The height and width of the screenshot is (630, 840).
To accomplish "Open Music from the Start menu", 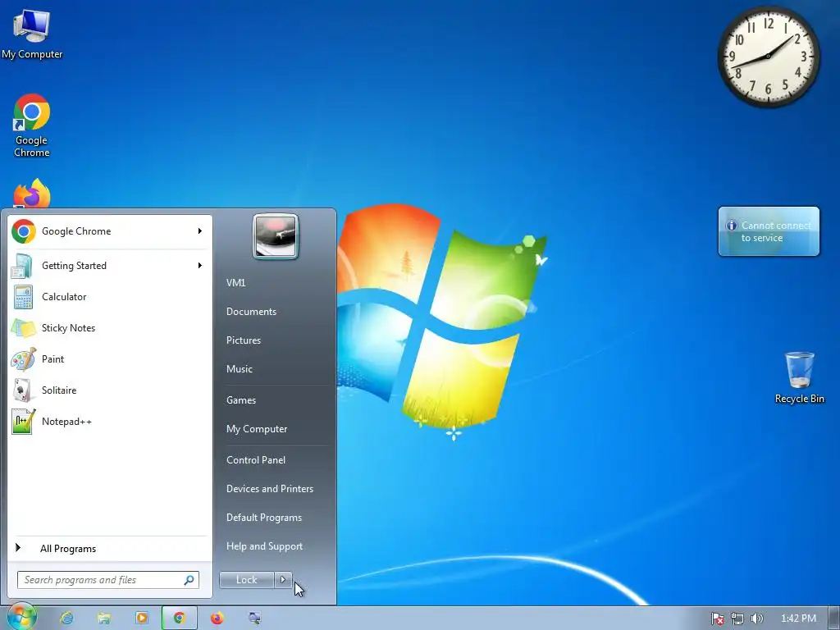I will (240, 369).
